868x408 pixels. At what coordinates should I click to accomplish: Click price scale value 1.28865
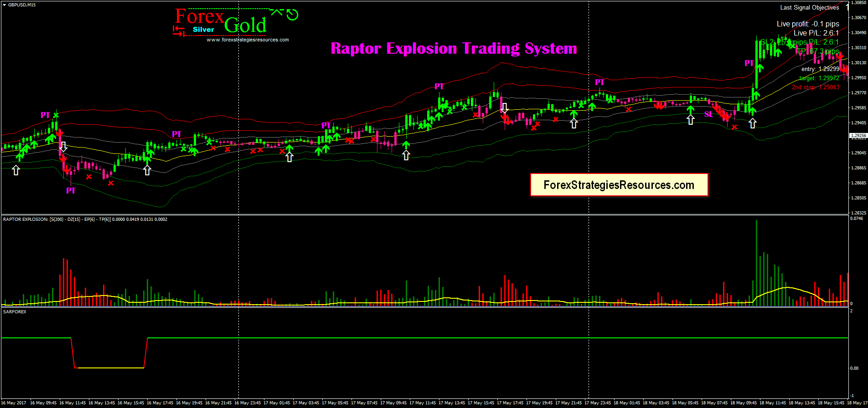[859, 168]
